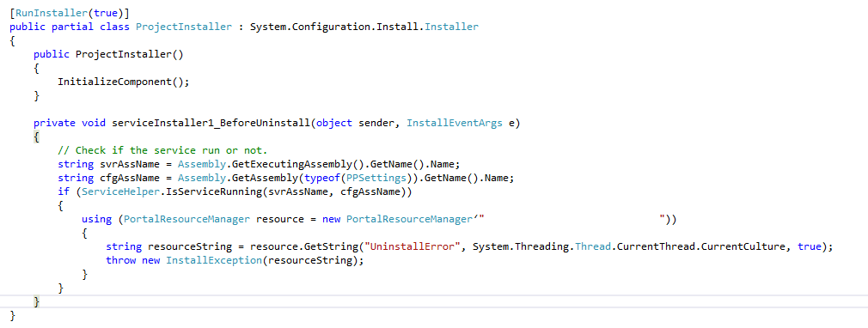Image resolution: width=868 pixels, height=328 pixels.
Task: Click the svrAssName variable declaration
Action: pyautogui.click(x=130, y=164)
